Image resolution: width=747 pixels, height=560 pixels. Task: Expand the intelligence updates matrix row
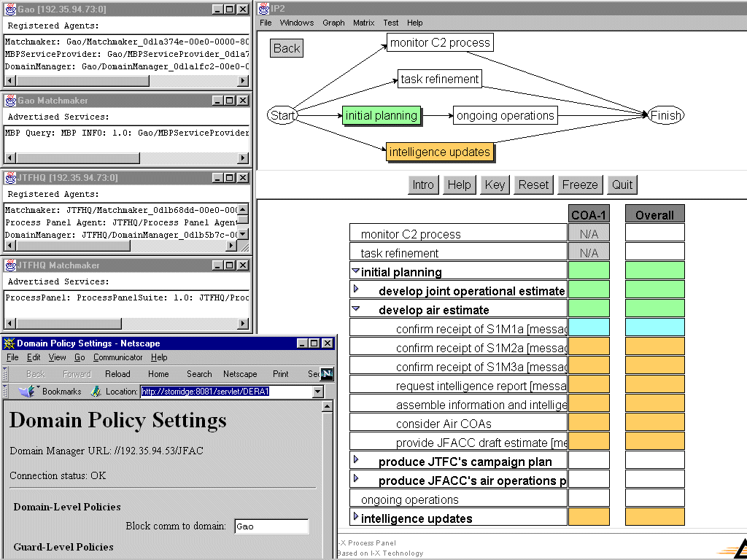[356, 517]
